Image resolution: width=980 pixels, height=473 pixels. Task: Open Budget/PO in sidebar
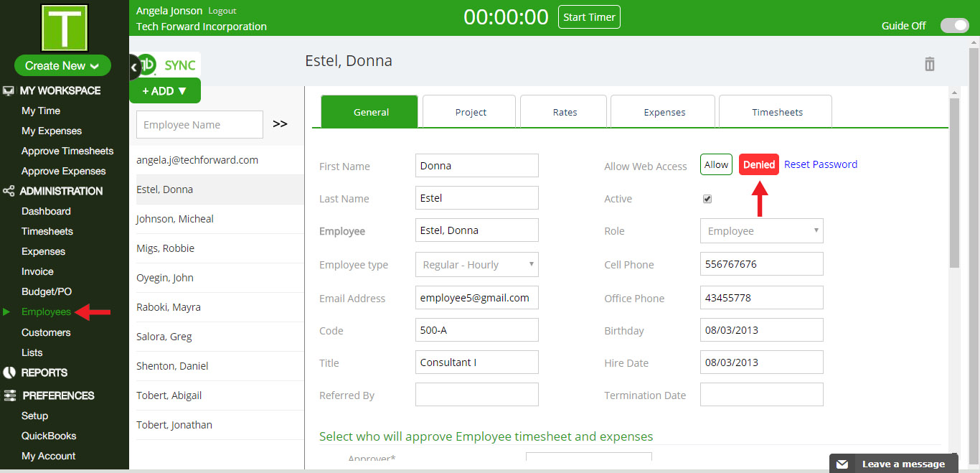pyautogui.click(x=47, y=292)
